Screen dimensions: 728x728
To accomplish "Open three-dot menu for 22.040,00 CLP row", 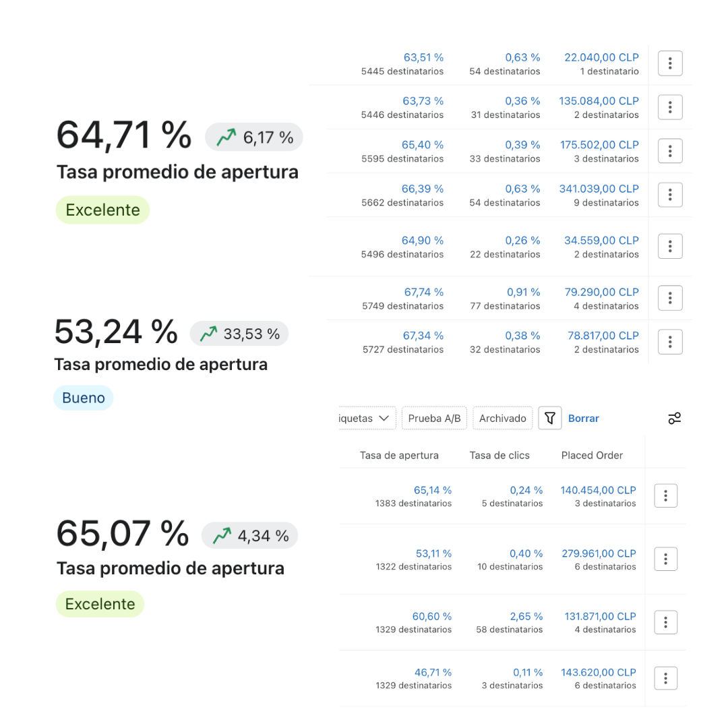I will 670,63.
